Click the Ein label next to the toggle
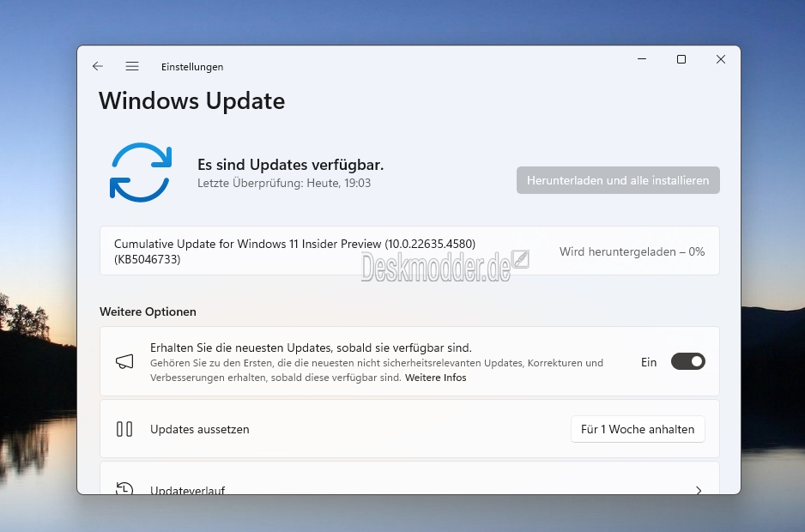The height and width of the screenshot is (532, 805). [649, 362]
